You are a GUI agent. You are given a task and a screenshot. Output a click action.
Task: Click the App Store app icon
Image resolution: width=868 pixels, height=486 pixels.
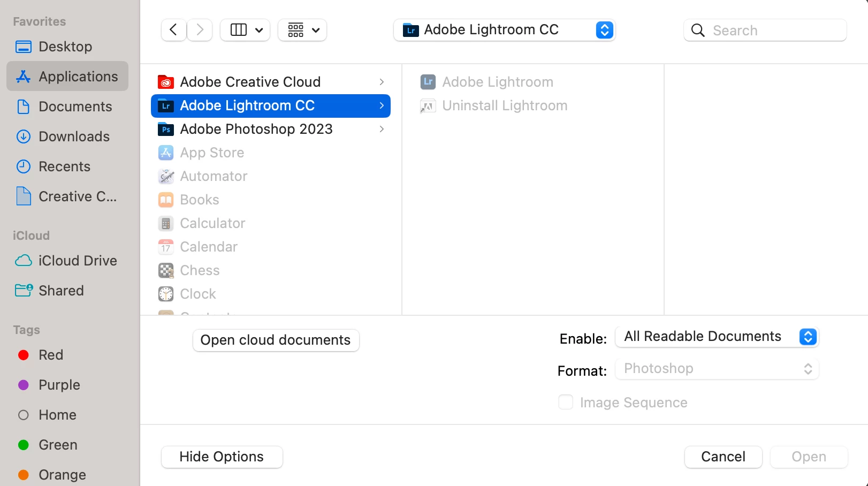(x=166, y=153)
